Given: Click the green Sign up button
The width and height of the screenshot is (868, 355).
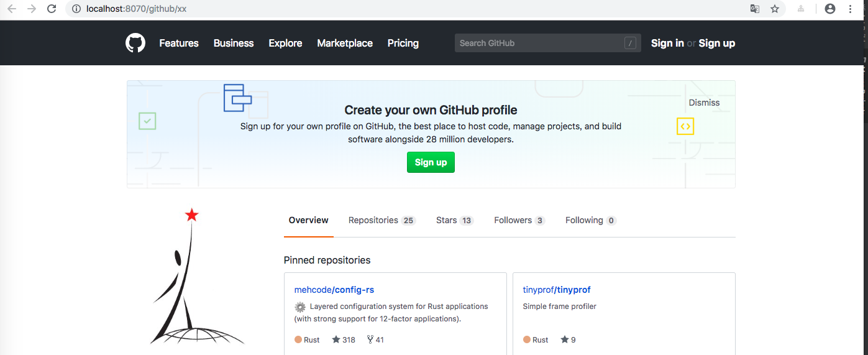Looking at the screenshot, I should point(431,162).
